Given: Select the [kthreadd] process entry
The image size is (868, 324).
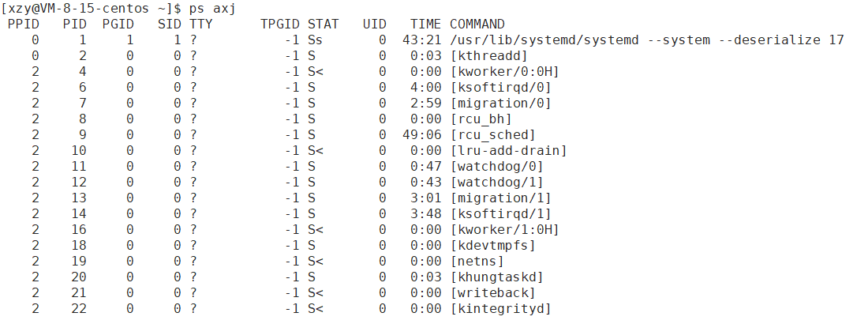Looking at the screenshot, I should 488,55.
